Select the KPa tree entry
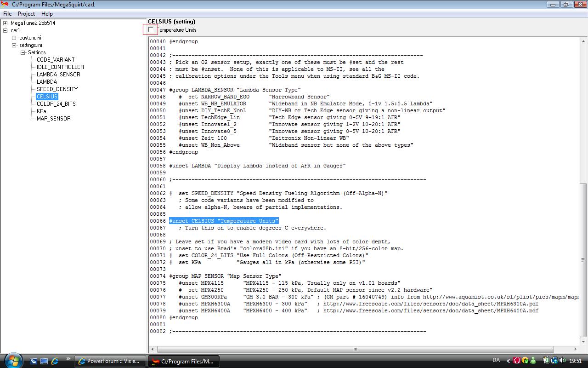588x368 pixels. [x=41, y=111]
